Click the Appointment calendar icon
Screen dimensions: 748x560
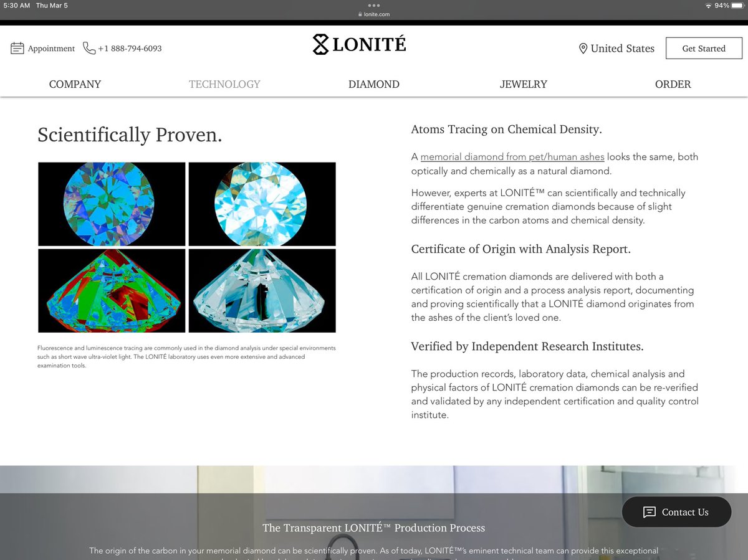[17, 48]
